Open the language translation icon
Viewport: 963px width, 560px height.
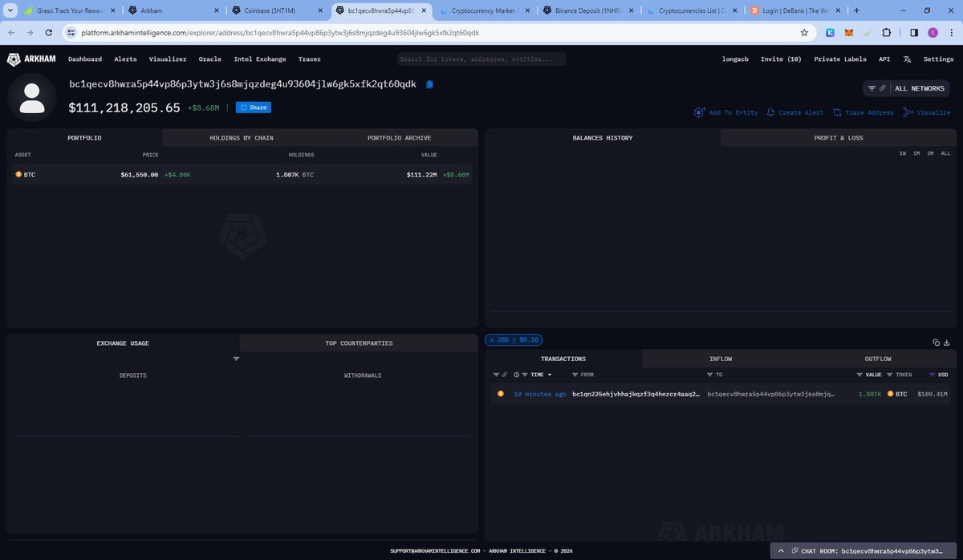(x=907, y=59)
